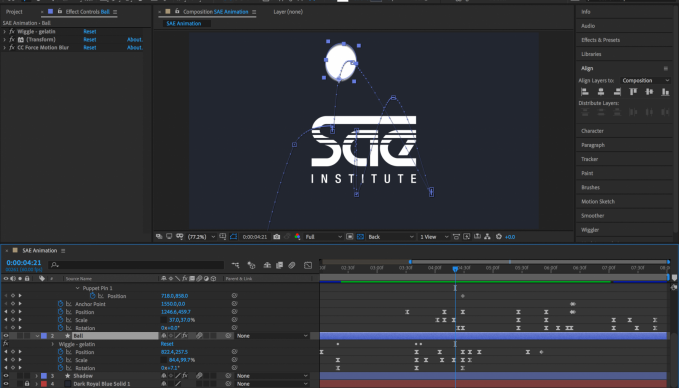Click the Ball layer blue label swatch
This screenshot has width=679, height=388.
[x=44, y=336]
